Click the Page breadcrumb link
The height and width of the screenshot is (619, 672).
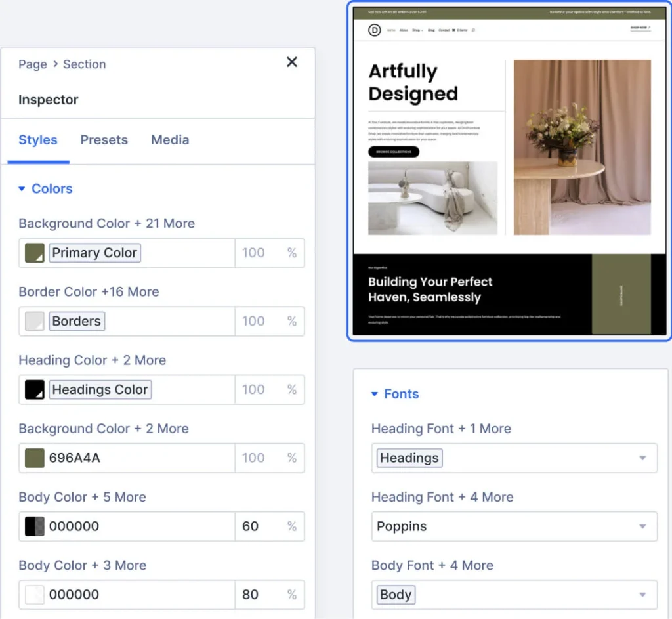32,64
